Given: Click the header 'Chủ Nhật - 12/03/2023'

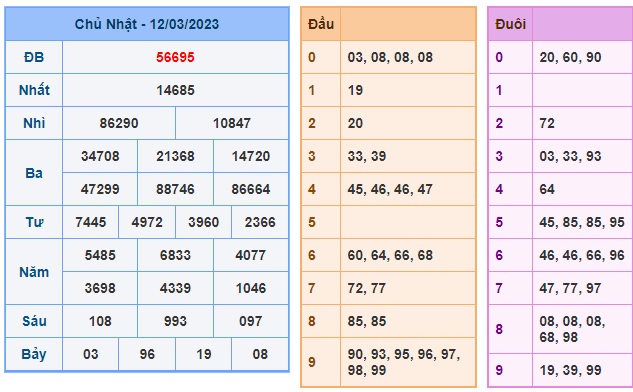Looking at the screenshot, I should click(147, 24).
